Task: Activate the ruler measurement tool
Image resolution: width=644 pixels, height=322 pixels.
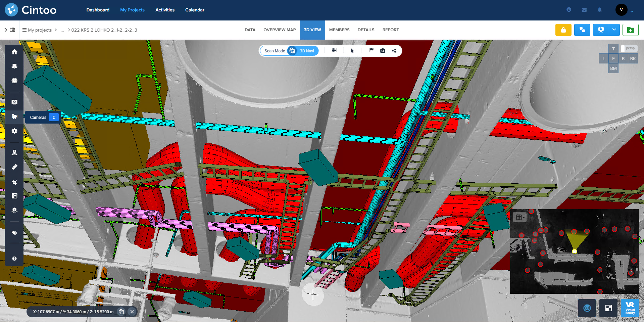Action: pos(14,167)
